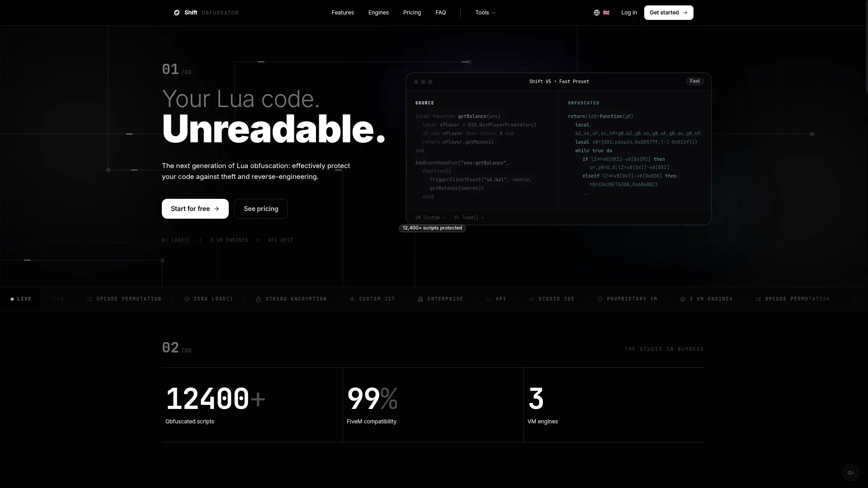Click the '0× load()' code window status

click(x=469, y=218)
